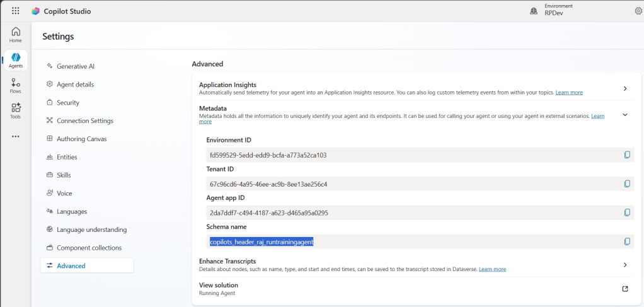Copy the Schema name value
The width and height of the screenshot is (644, 307).
point(627,241)
